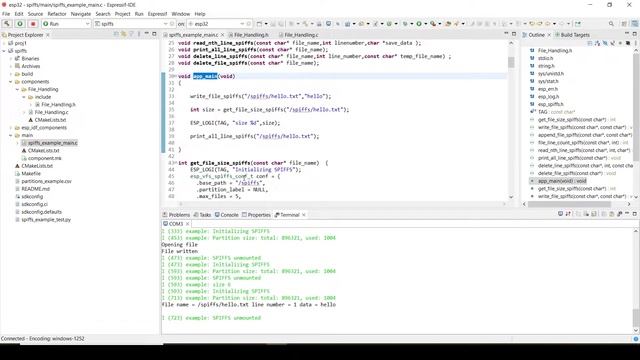Image resolution: width=640 pixels, height=360 pixels.
Task: Open the File menu
Action: click(6, 14)
